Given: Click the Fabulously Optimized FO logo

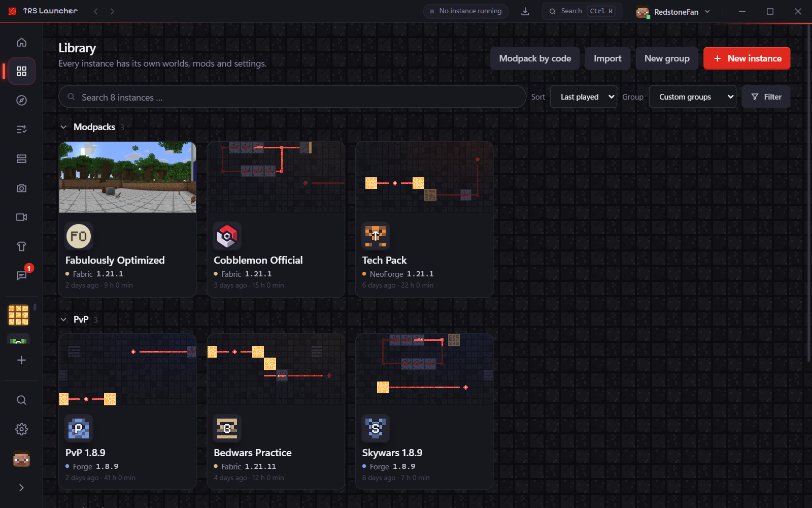Looking at the screenshot, I should 79,236.
